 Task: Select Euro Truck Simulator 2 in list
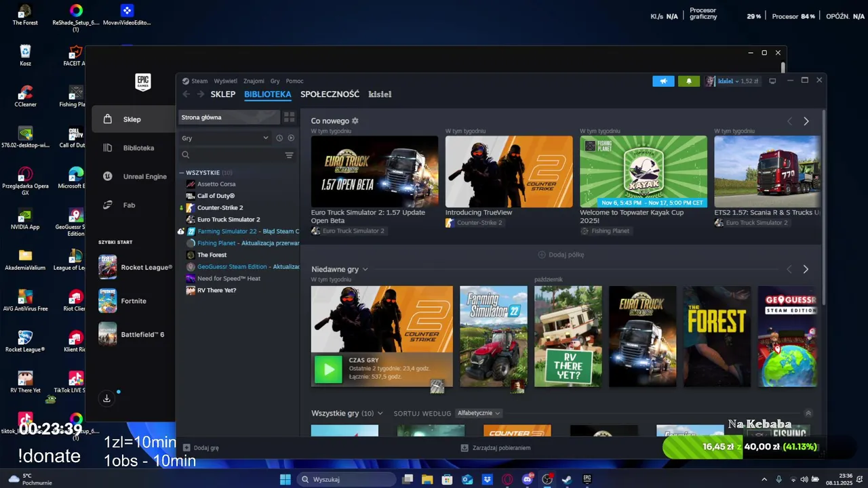click(228, 220)
